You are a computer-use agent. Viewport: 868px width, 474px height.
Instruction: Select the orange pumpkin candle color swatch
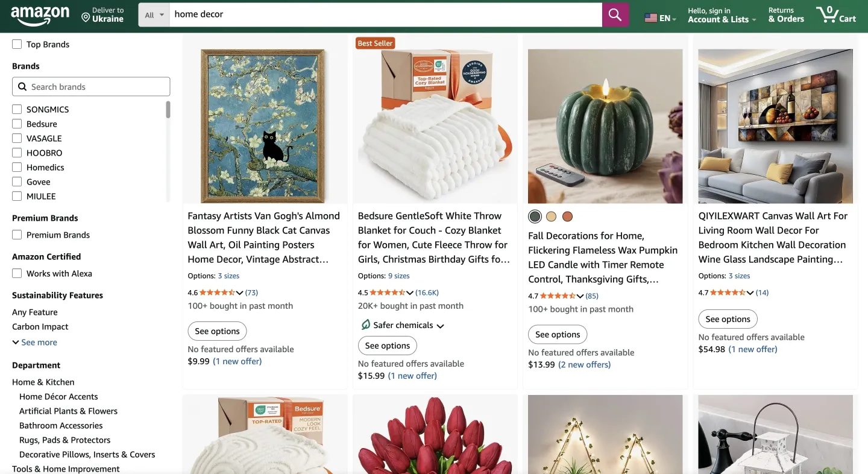coord(567,216)
